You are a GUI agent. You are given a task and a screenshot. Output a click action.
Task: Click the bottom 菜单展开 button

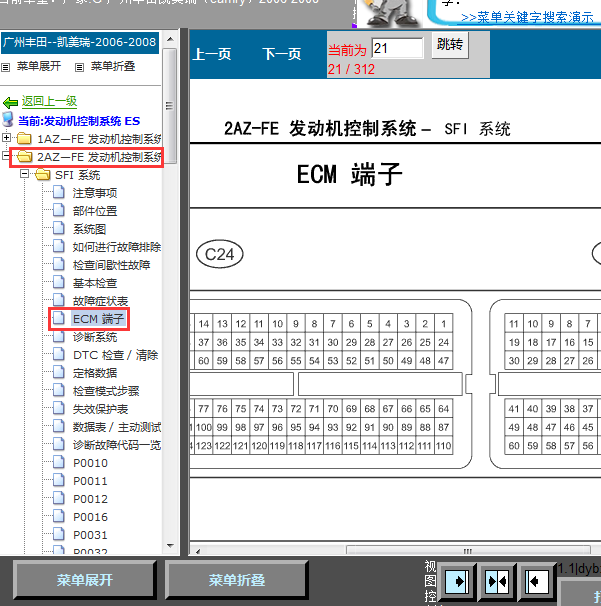pos(85,580)
